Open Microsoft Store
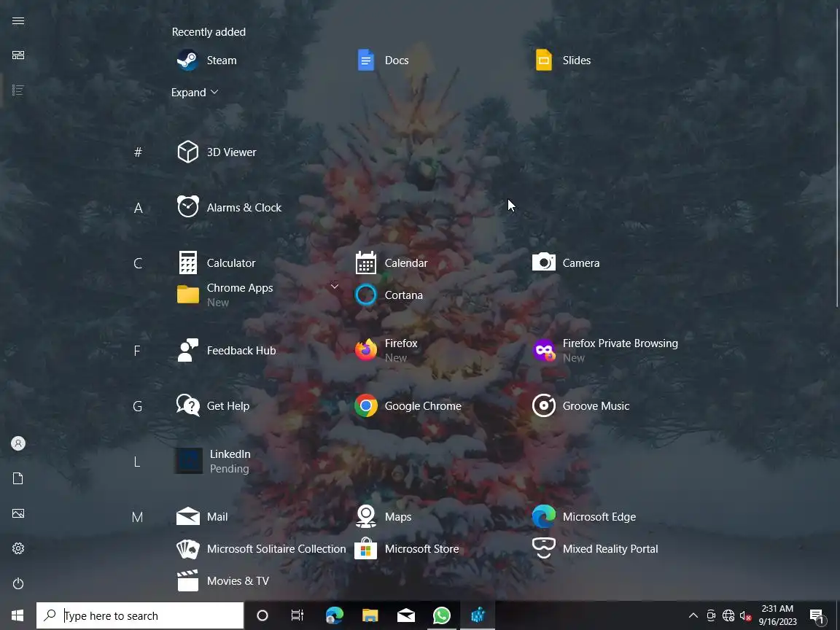 pos(407,549)
